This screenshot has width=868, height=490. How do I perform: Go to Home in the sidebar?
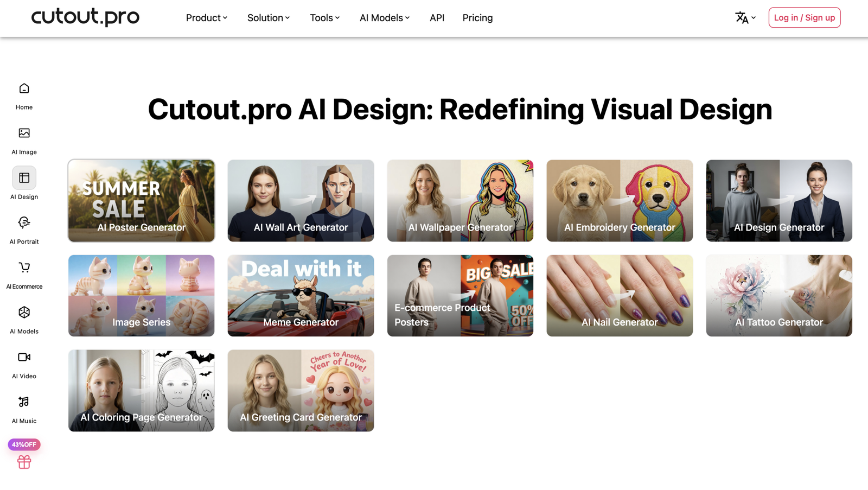point(24,96)
